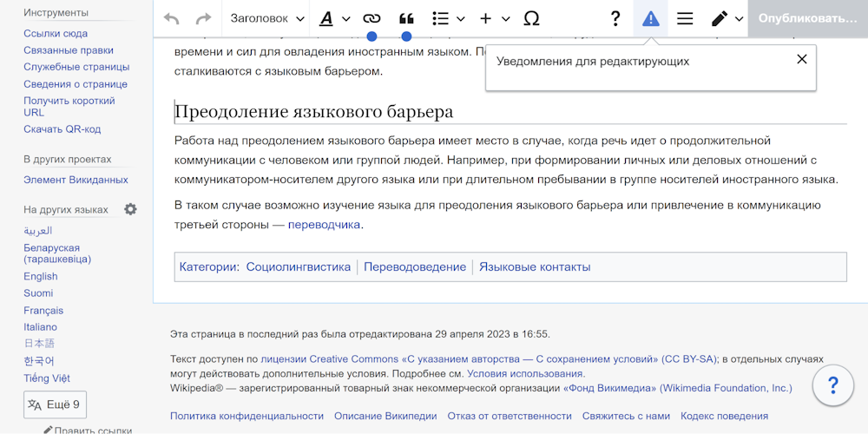868x434 pixels.
Task: Toggle edit notices warning triangle
Action: 650,18
